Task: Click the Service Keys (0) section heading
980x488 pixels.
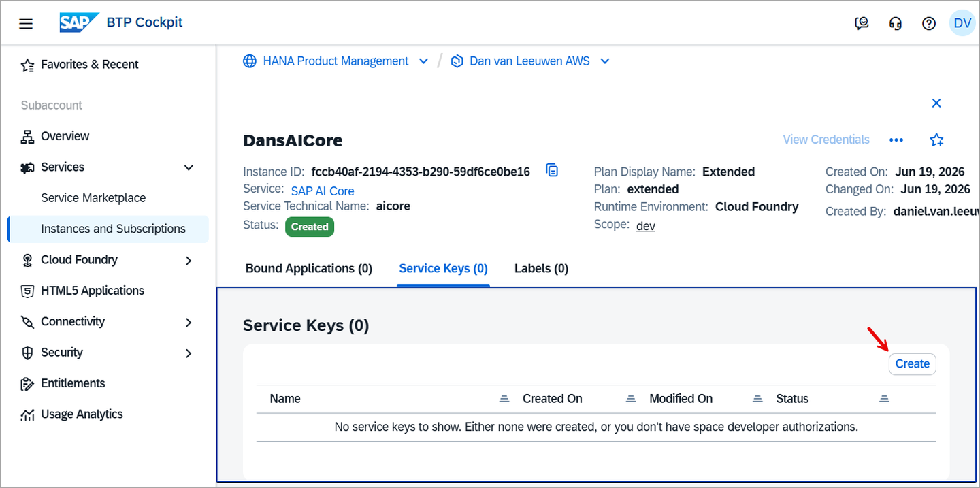Action: 306,326
